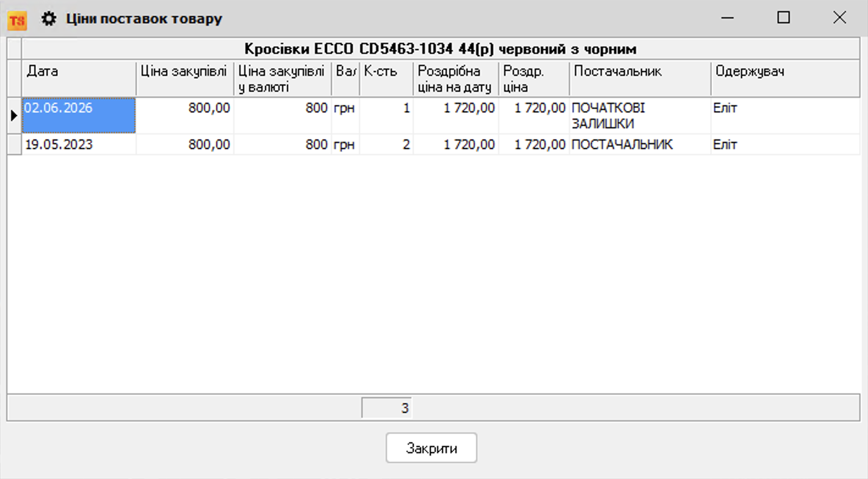Close the dialog with the Закрити button
This screenshot has width=868, height=479.
tap(431, 448)
